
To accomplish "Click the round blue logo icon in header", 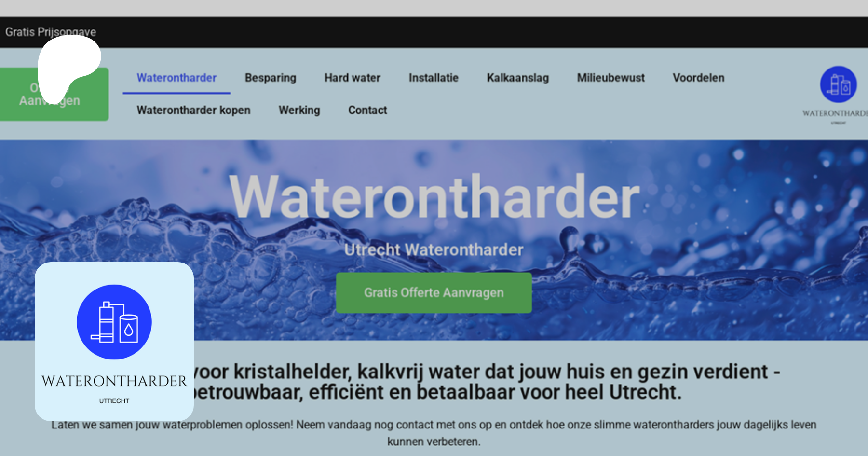I will click(x=838, y=84).
